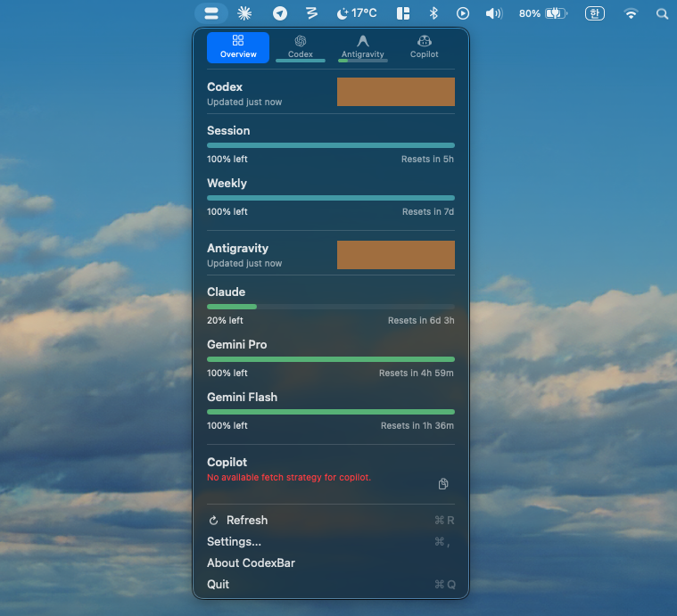Click '20% left' under Claude

tap(225, 321)
